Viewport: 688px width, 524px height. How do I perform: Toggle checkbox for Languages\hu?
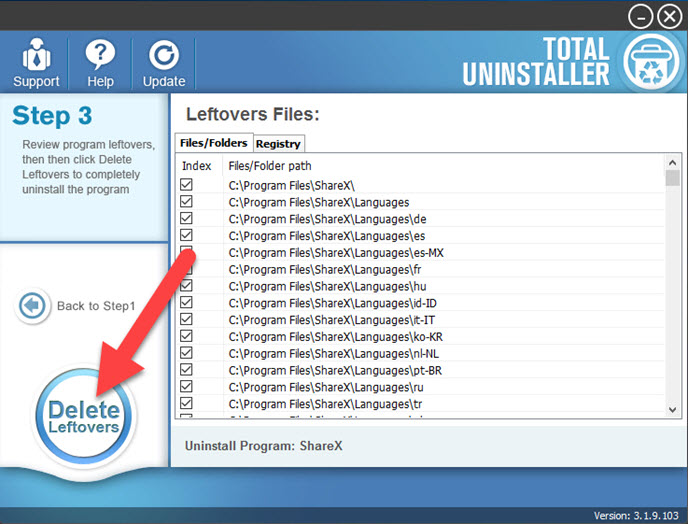[186, 285]
